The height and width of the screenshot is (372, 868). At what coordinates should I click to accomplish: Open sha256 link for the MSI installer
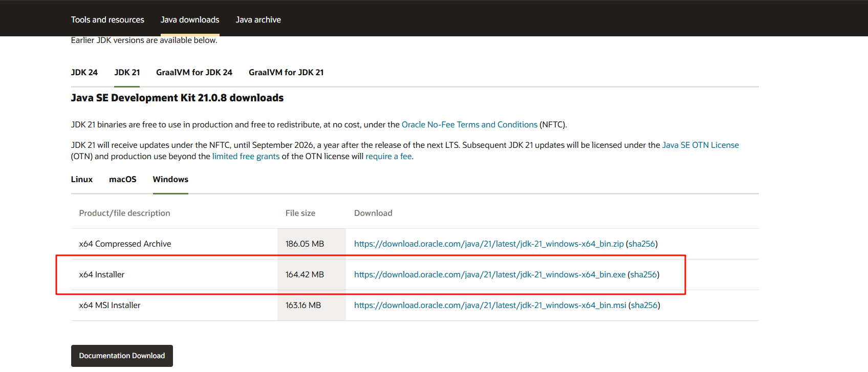pos(644,305)
